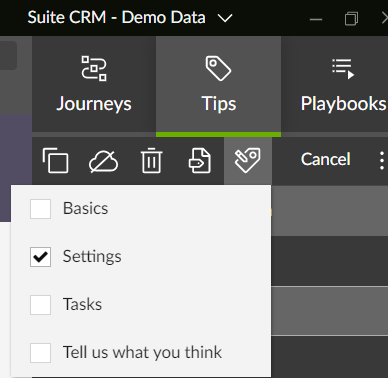Click the Playbooks list-play icon
Image resolution: width=388 pixels, height=378 pixels.
coord(343,69)
